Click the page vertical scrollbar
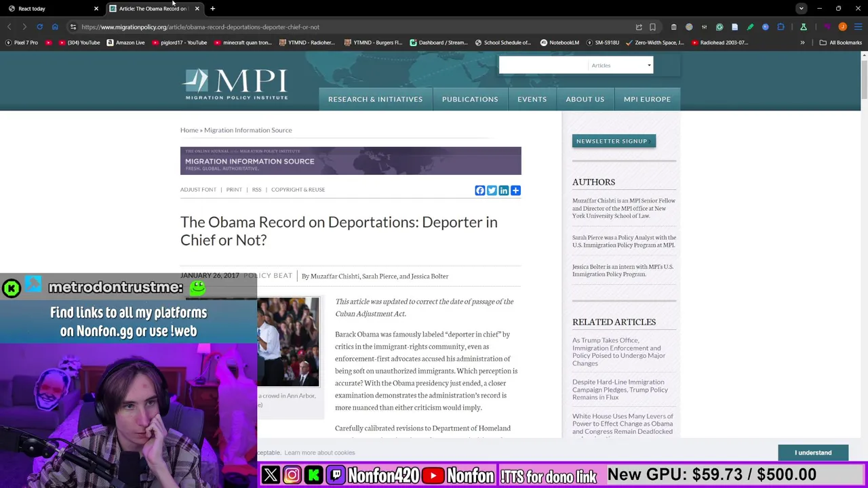868x488 pixels. [x=864, y=80]
